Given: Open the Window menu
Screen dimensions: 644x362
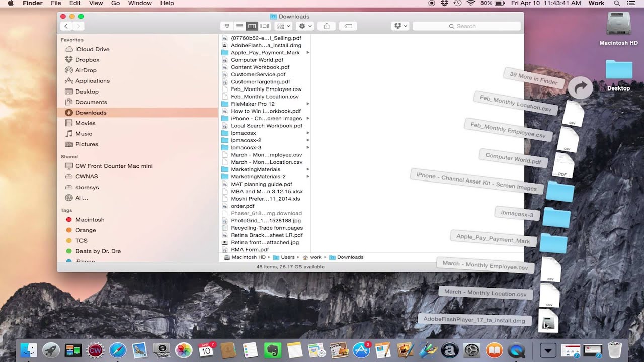Looking at the screenshot, I should (x=140, y=4).
